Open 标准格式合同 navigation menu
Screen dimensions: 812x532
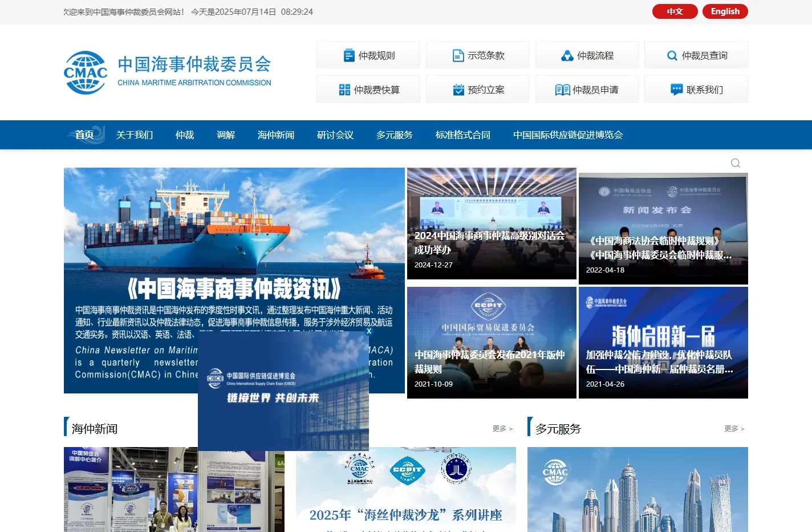tap(463, 135)
